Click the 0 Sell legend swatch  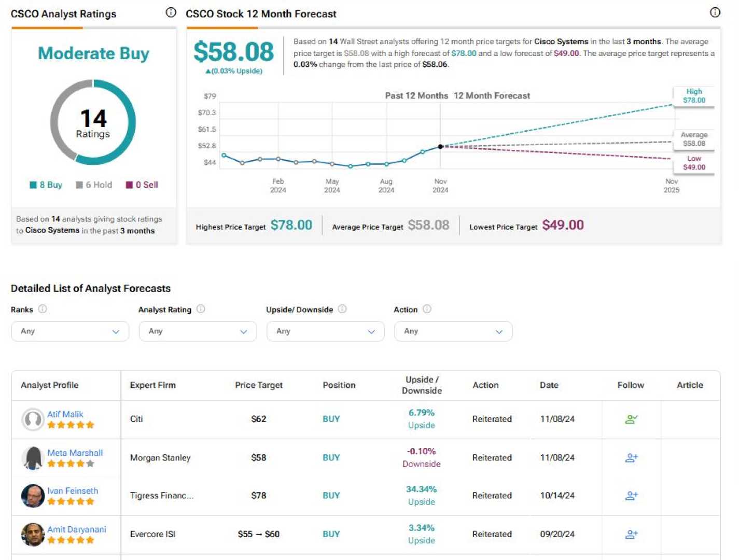(x=130, y=185)
